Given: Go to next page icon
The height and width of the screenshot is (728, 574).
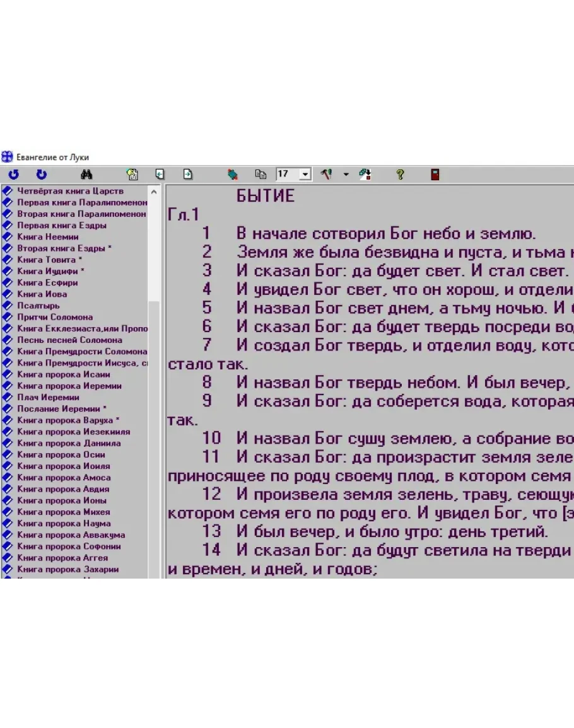Looking at the screenshot, I should (x=188, y=175).
